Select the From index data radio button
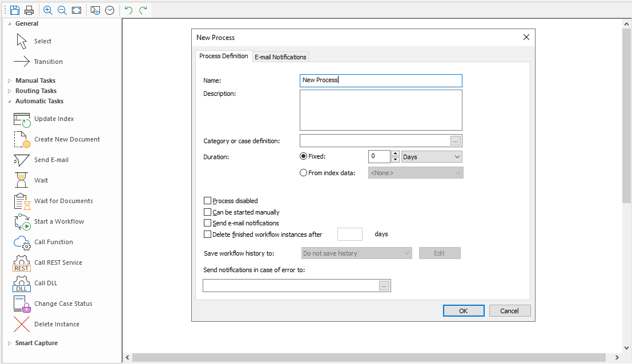This screenshot has height=364, width=632. 304,173
